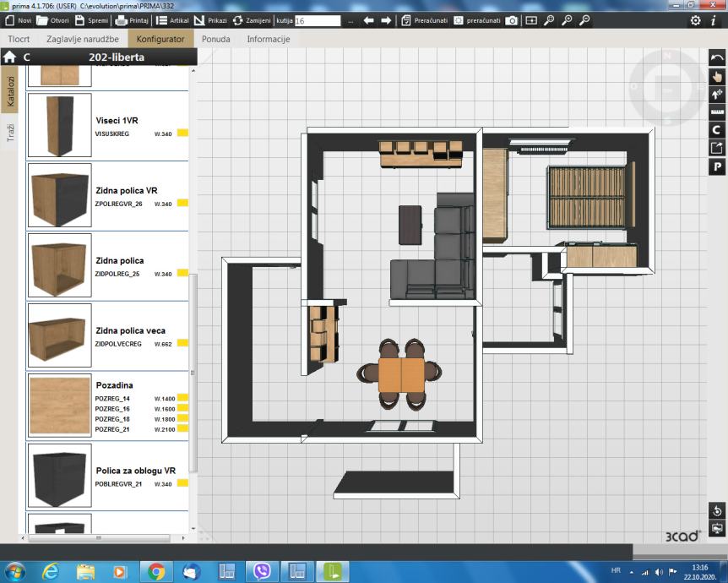Select Zidna polica VR thumbnail
Screen dimensions: 728x583
click(x=59, y=195)
